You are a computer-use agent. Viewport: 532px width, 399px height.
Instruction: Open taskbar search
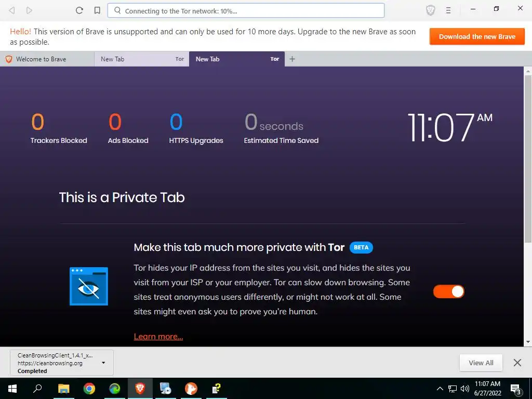37,389
